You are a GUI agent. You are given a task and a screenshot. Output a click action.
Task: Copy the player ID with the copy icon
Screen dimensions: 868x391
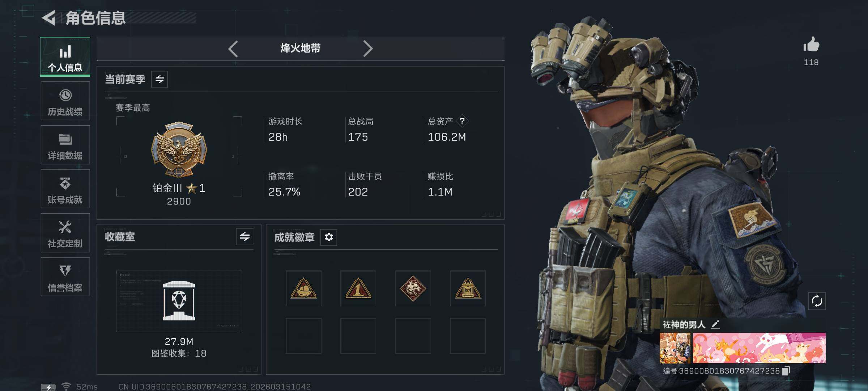(x=786, y=371)
